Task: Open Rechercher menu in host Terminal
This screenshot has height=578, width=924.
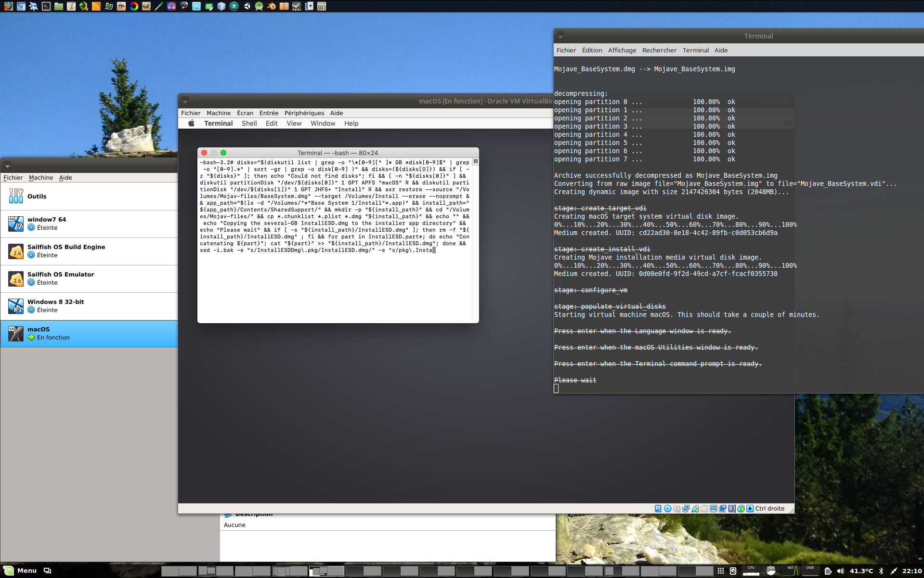Action: (x=659, y=50)
